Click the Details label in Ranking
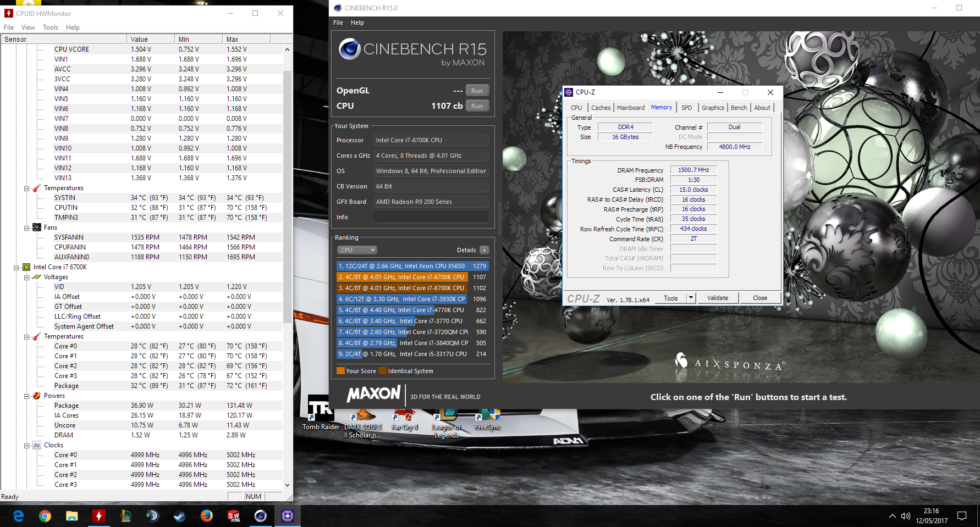 pyautogui.click(x=466, y=250)
